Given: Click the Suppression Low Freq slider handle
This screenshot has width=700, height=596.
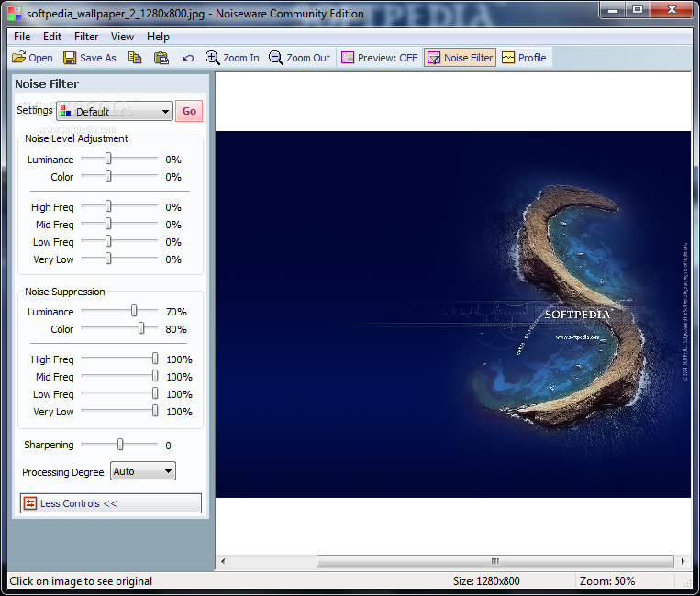Looking at the screenshot, I should (x=155, y=393).
